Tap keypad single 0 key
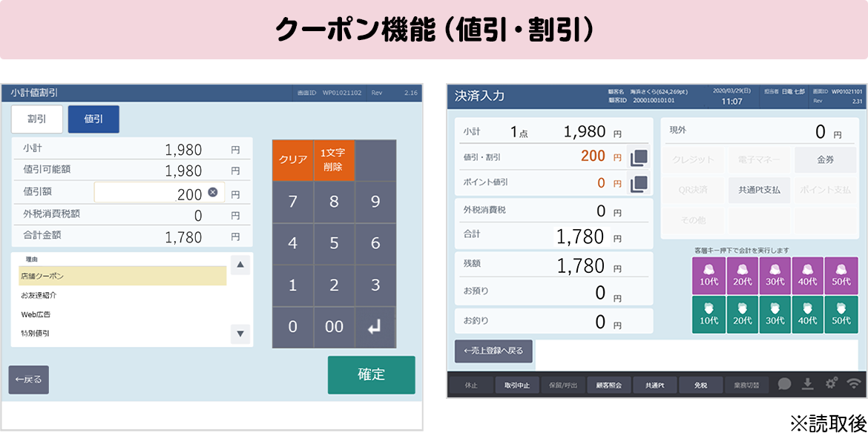 [293, 327]
